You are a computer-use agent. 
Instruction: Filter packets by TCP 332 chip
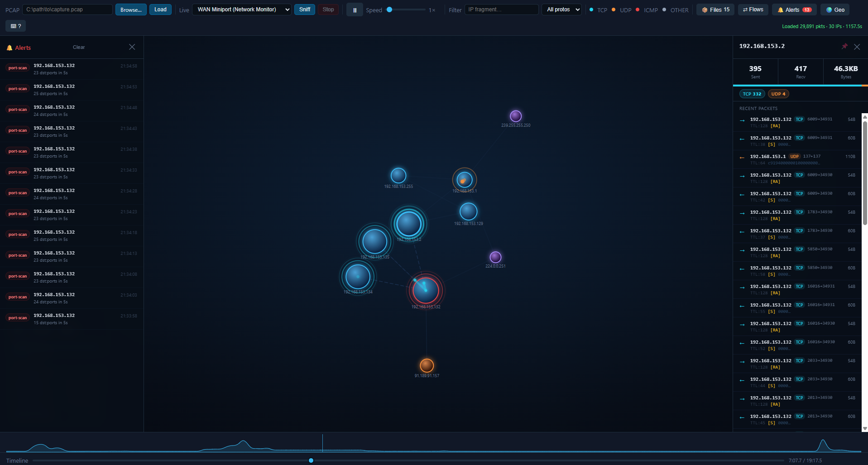click(752, 94)
